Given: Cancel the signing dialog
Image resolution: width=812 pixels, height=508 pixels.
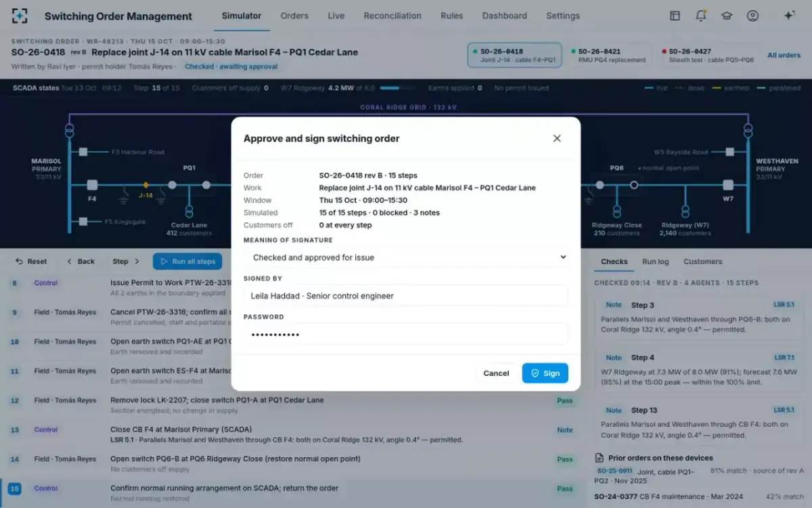Looking at the screenshot, I should (x=496, y=373).
